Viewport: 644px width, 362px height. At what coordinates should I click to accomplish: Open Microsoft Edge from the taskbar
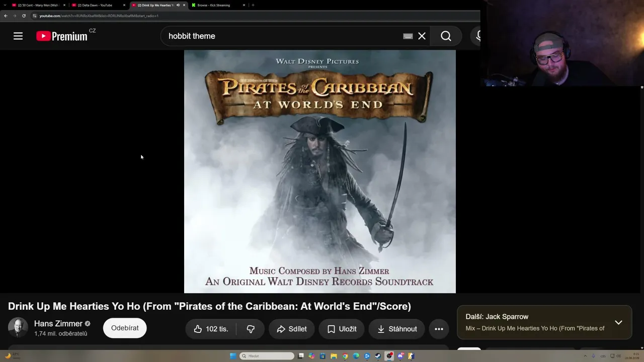click(356, 356)
